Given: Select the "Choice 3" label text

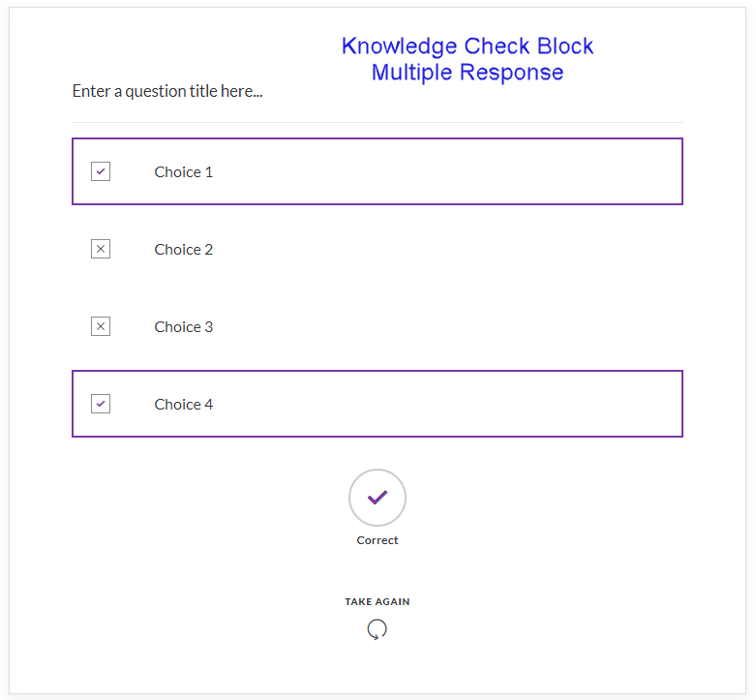Looking at the screenshot, I should [x=184, y=326].
